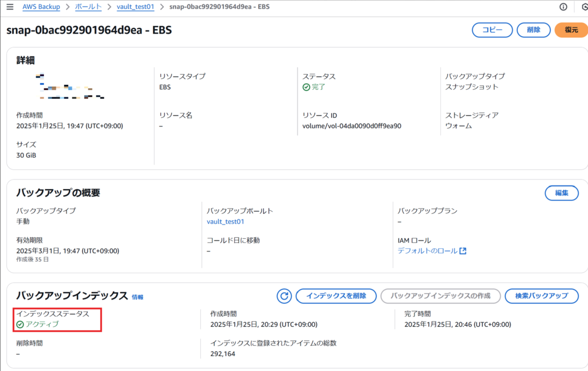Click the green 完了 status check icon
The height and width of the screenshot is (371, 588).
tap(306, 87)
